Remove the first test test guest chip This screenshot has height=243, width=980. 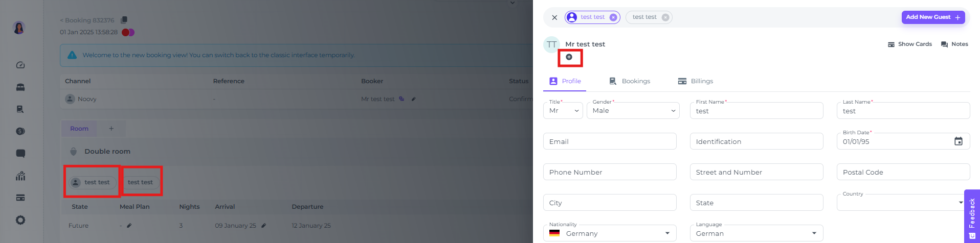pos(613,17)
